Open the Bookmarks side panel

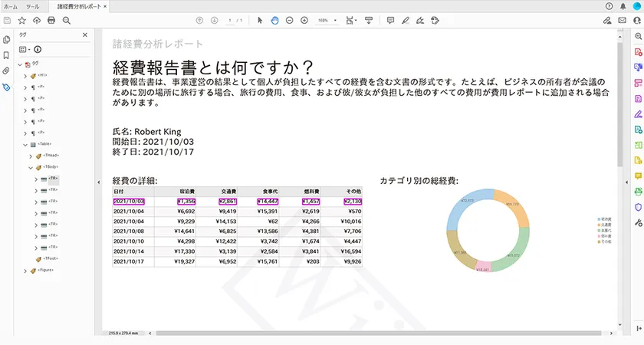click(x=6, y=55)
